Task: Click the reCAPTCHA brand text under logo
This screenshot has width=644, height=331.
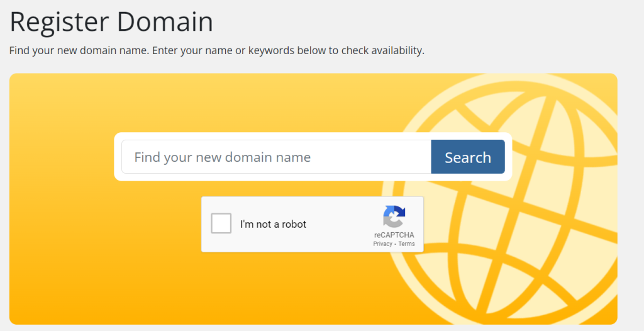Action: [x=394, y=235]
